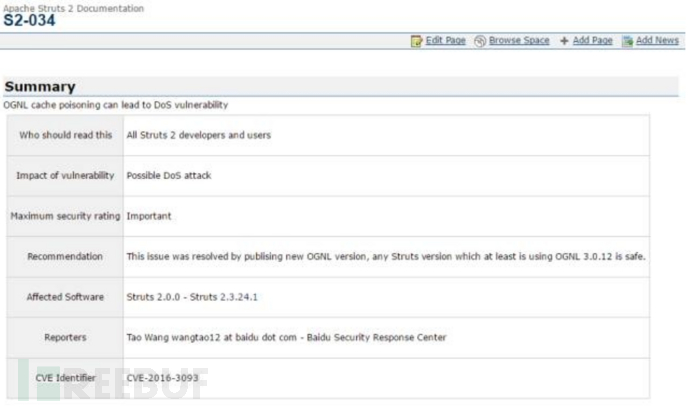This screenshot has width=690, height=408.
Task: Click the Apache Struts 2 Documentation text
Action: 73,8
